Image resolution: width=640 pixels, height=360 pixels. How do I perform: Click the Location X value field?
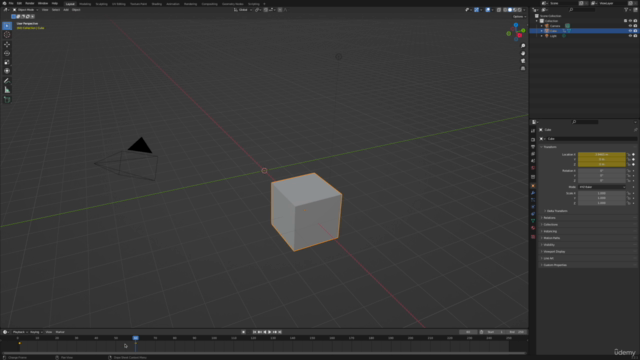(x=602, y=155)
